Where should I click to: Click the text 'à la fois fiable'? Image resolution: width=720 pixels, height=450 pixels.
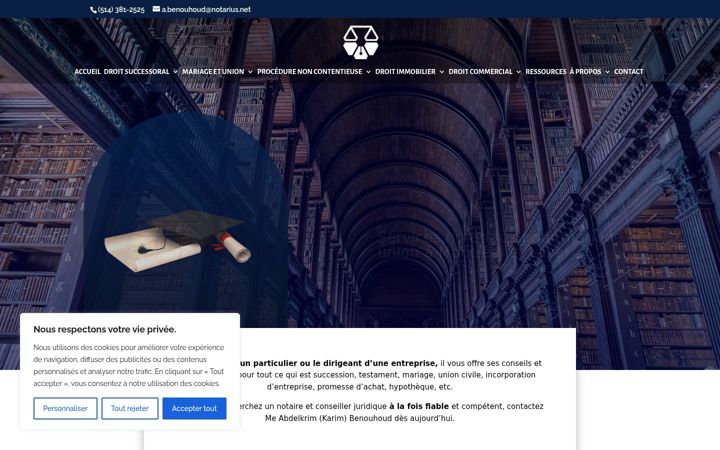click(419, 406)
